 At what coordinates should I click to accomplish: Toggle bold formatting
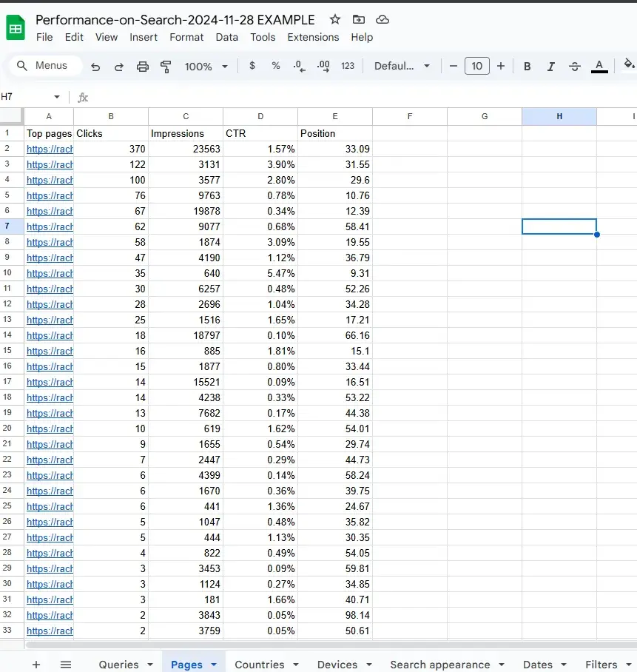[x=528, y=67]
